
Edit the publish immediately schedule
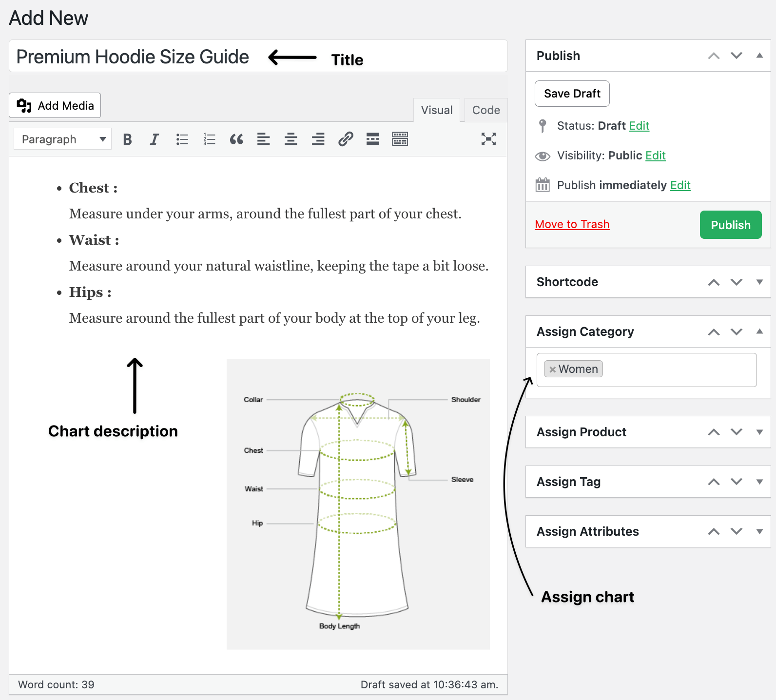pos(680,185)
